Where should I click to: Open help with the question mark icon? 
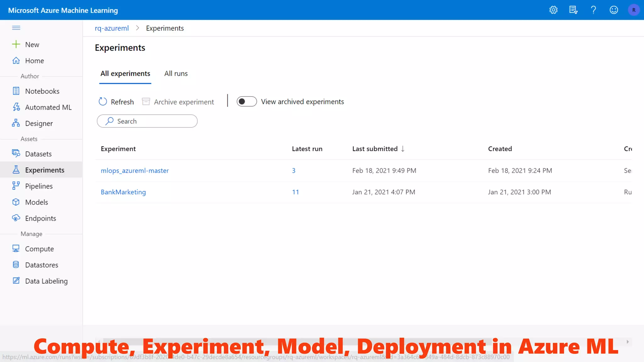(x=593, y=10)
